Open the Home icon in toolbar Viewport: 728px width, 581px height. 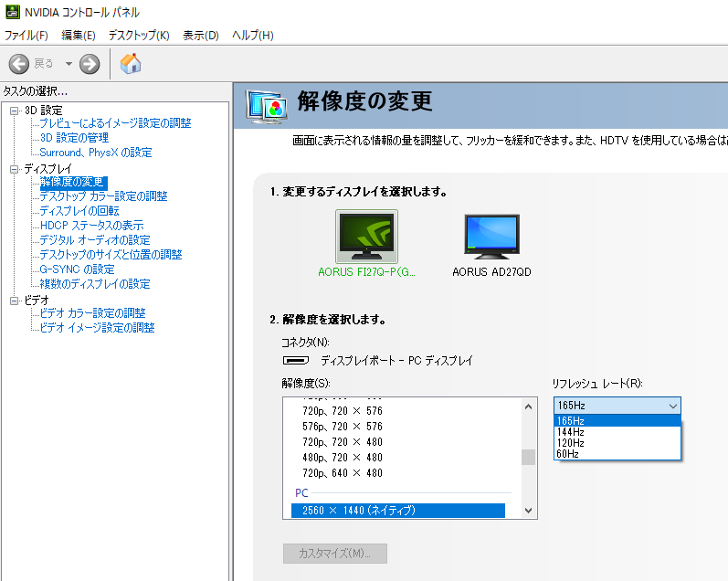(131, 64)
